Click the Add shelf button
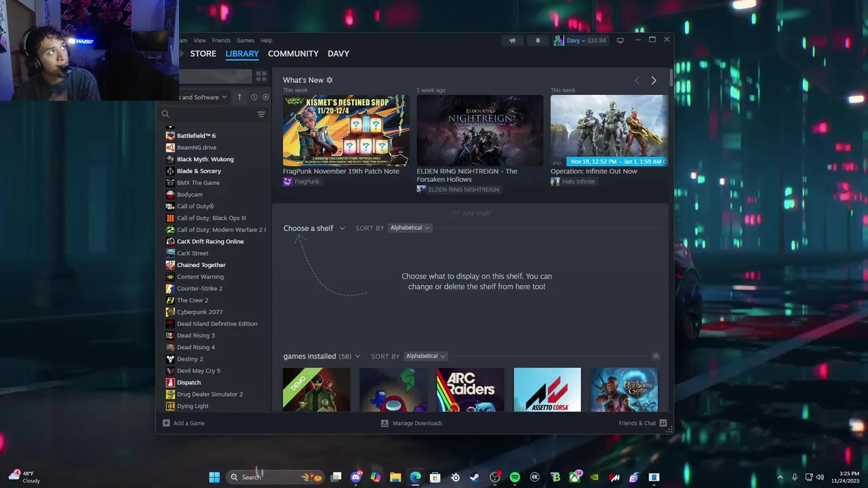This screenshot has height=488, width=868. (471, 213)
